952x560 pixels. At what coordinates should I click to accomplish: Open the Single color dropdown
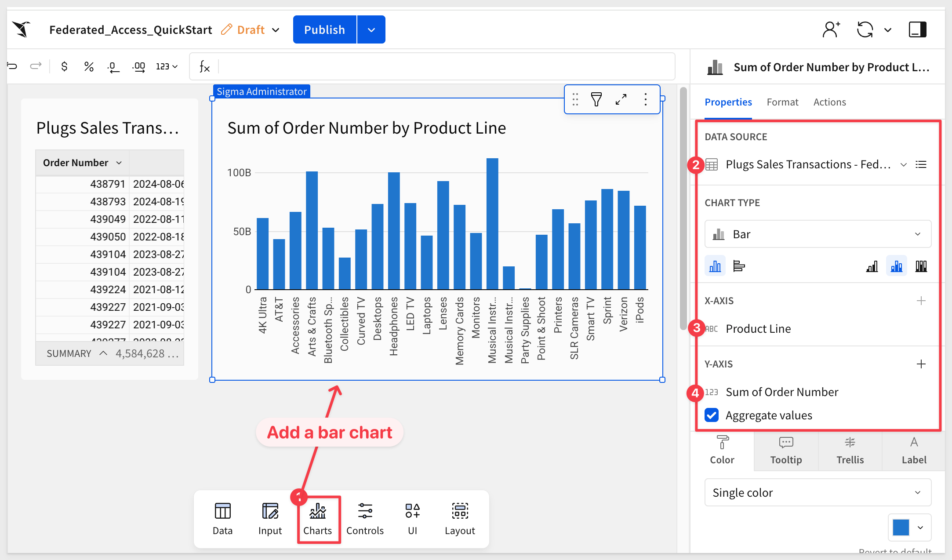pos(818,492)
